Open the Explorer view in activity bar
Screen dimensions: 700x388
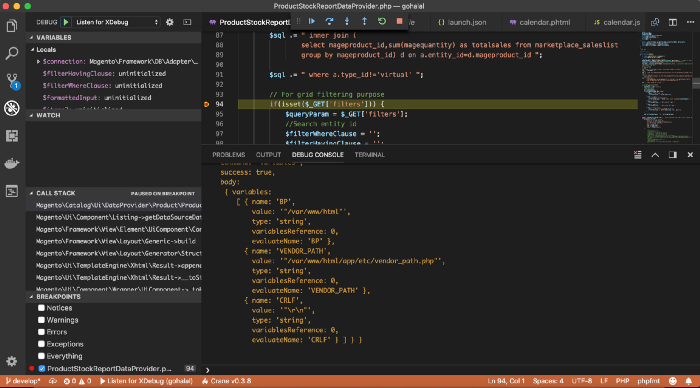[12, 26]
